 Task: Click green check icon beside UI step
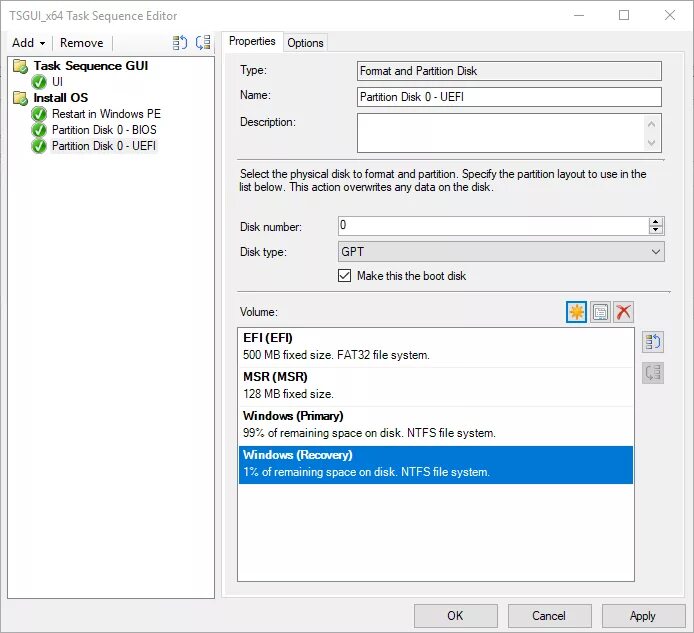tap(39, 82)
